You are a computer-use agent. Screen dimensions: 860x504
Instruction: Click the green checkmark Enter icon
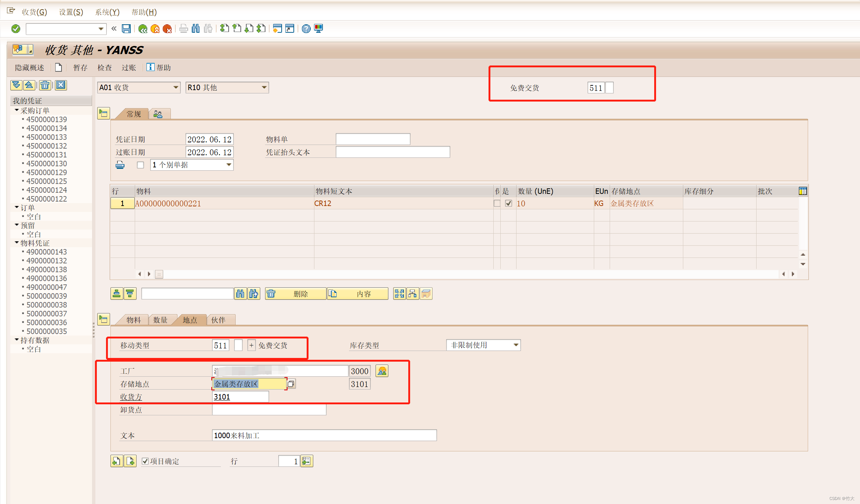[x=16, y=29]
